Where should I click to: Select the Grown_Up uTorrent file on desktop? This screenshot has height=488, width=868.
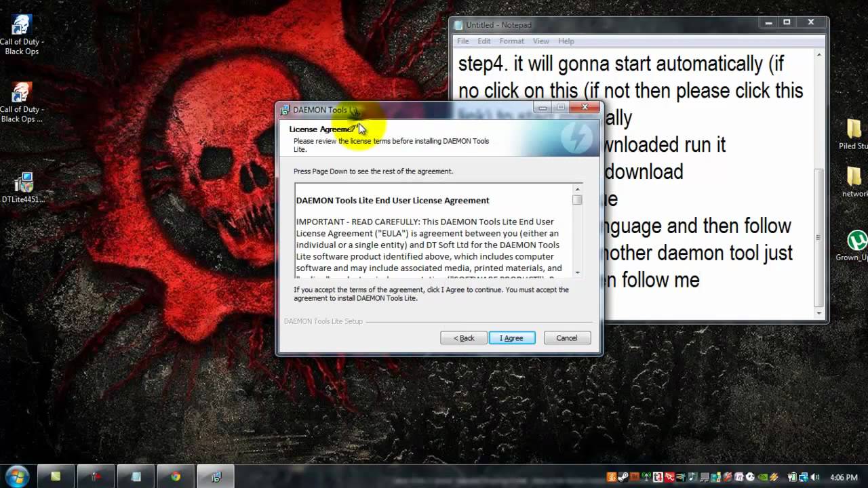tap(854, 245)
